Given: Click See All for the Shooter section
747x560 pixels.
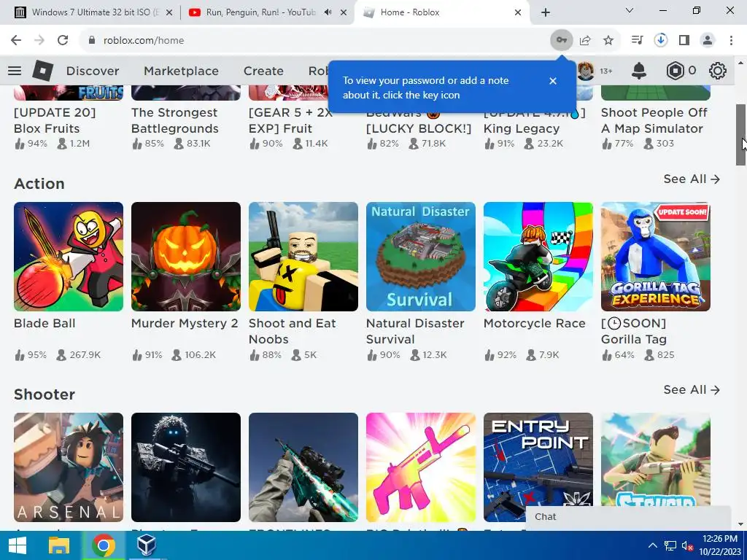Looking at the screenshot, I should (692, 390).
